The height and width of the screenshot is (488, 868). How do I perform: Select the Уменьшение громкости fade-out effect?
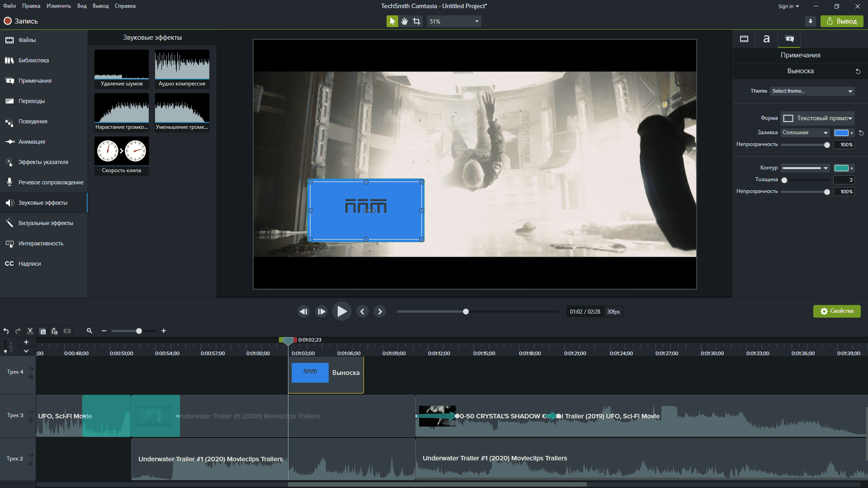pos(182,112)
